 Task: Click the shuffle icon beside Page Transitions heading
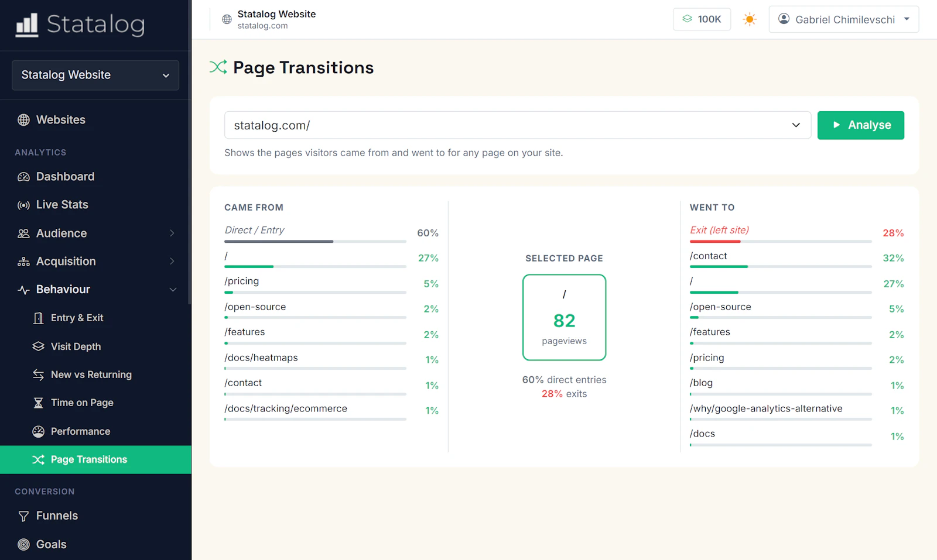(218, 67)
